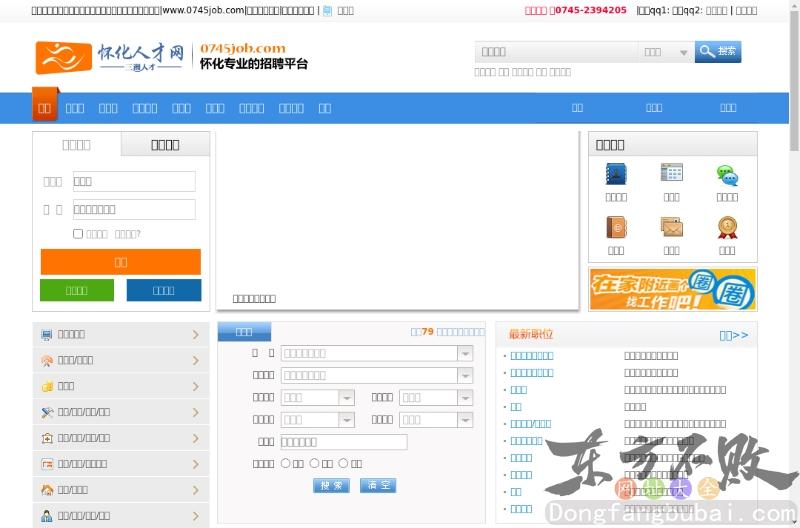Expand the chevron on the medical kit category row

coord(195,438)
